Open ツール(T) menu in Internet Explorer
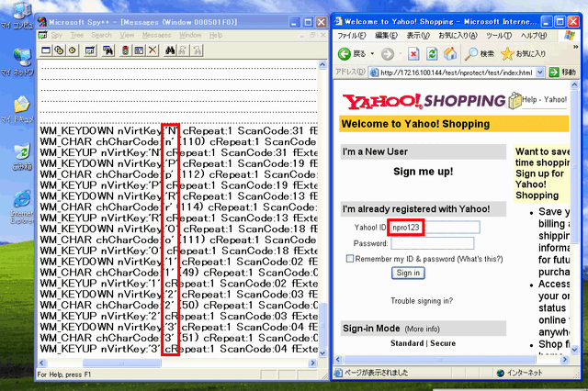The width and height of the screenshot is (588, 391). point(499,36)
